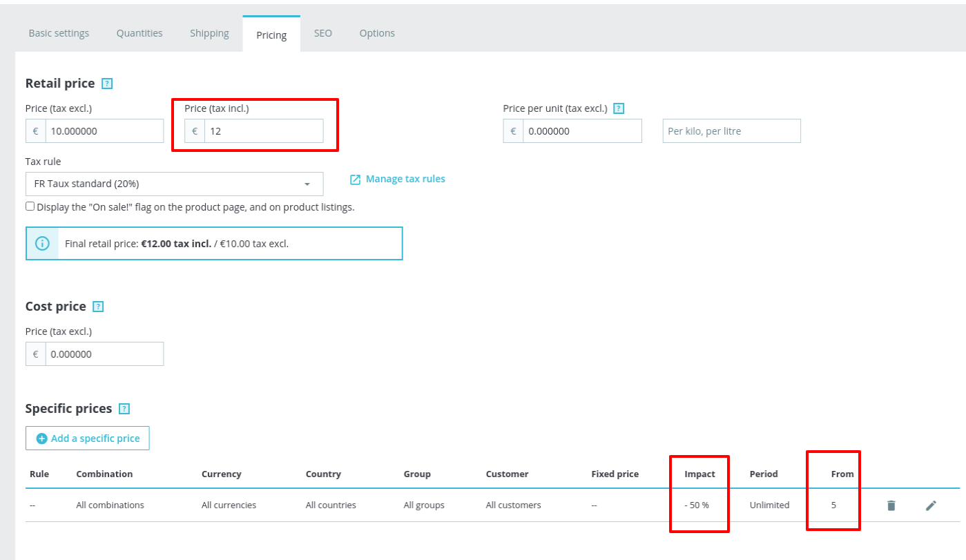
Task: Click the Price tax incl. input field
Action: (x=262, y=131)
